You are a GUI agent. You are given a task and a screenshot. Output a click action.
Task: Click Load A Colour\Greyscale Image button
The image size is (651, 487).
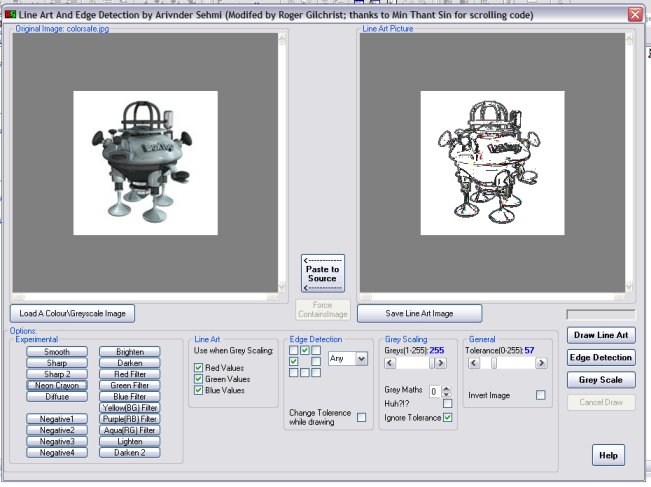tap(73, 313)
